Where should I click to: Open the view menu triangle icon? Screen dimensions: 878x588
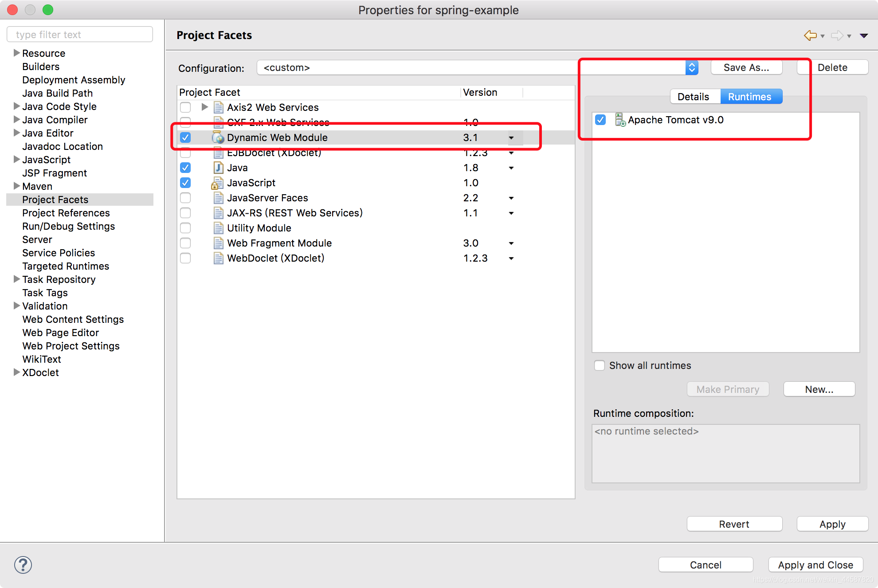click(864, 35)
